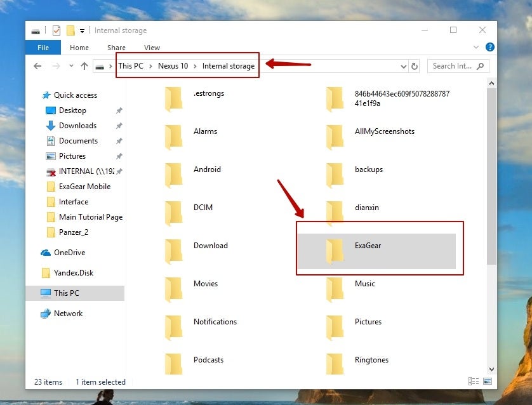Expand the chevron after Nexus 10 breadcrumb
Viewport: 532px width, 405px height.
pos(195,66)
